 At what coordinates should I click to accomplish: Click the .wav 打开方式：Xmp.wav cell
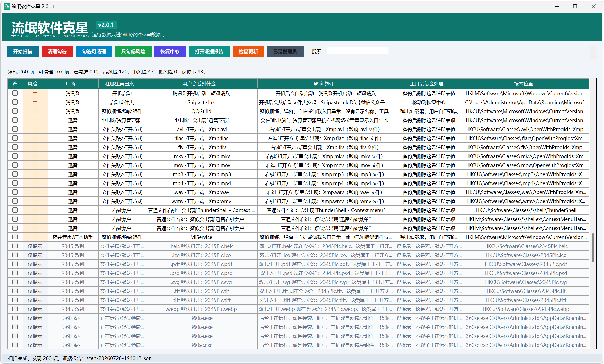point(201,192)
